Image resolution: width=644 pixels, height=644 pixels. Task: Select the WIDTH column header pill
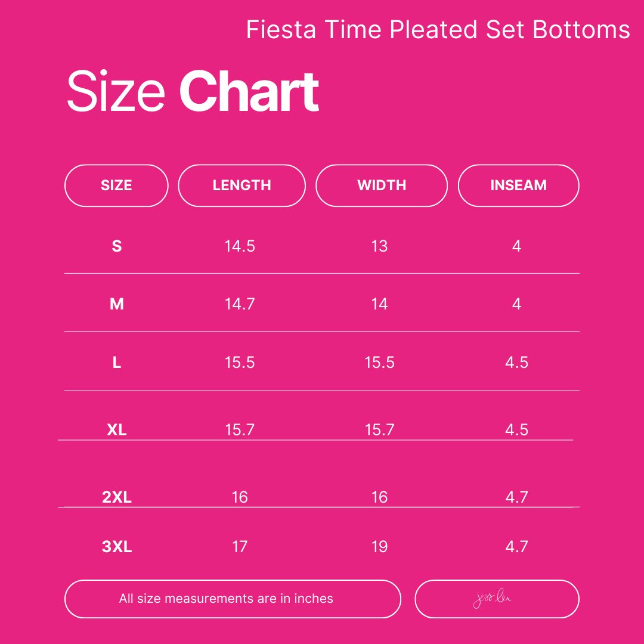tap(382, 185)
